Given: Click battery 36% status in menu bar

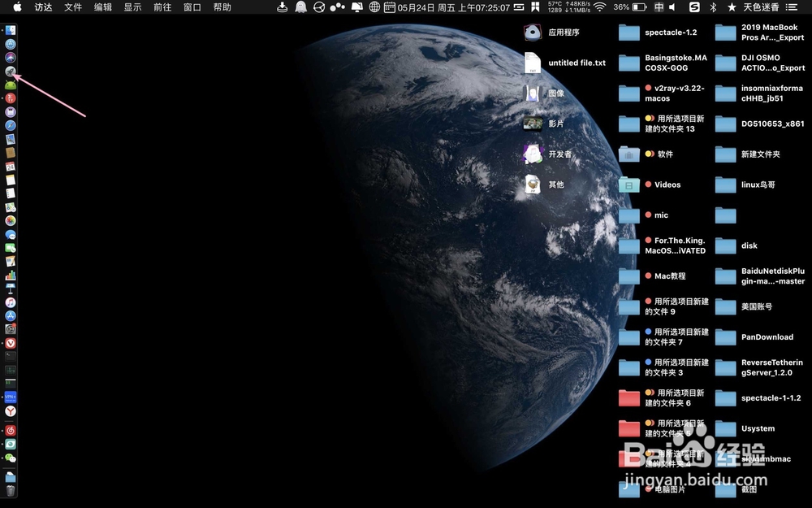Looking at the screenshot, I should 630,7.
